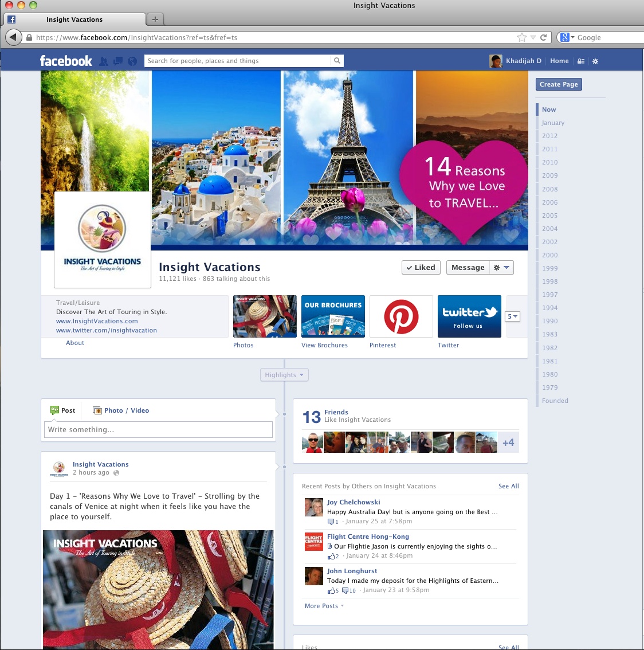The width and height of the screenshot is (644, 650).
Task: Click the Create Page button
Action: (x=559, y=84)
